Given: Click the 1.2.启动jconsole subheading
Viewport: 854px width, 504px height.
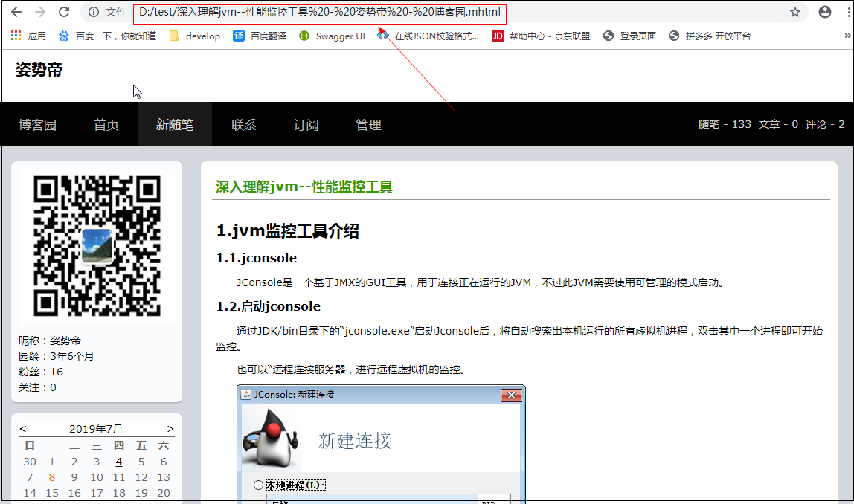Looking at the screenshot, I should [x=269, y=306].
